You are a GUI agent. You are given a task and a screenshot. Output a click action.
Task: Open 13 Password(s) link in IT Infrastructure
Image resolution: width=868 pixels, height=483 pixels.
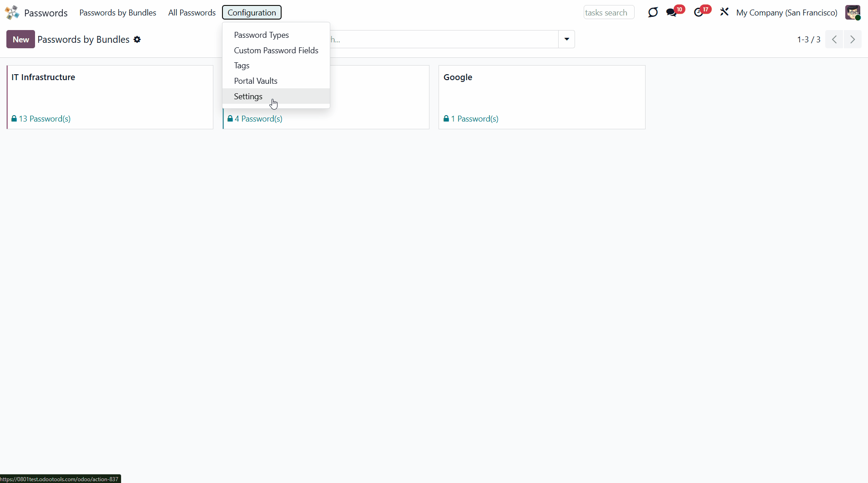pos(44,119)
